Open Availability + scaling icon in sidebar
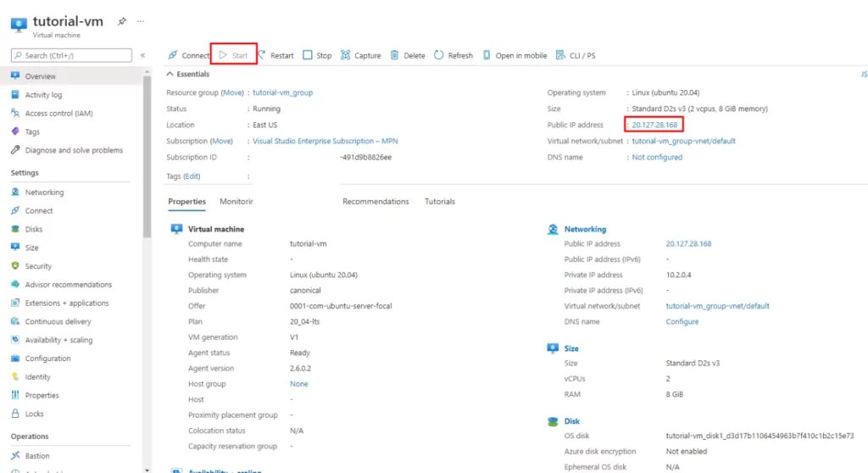 click(15, 340)
